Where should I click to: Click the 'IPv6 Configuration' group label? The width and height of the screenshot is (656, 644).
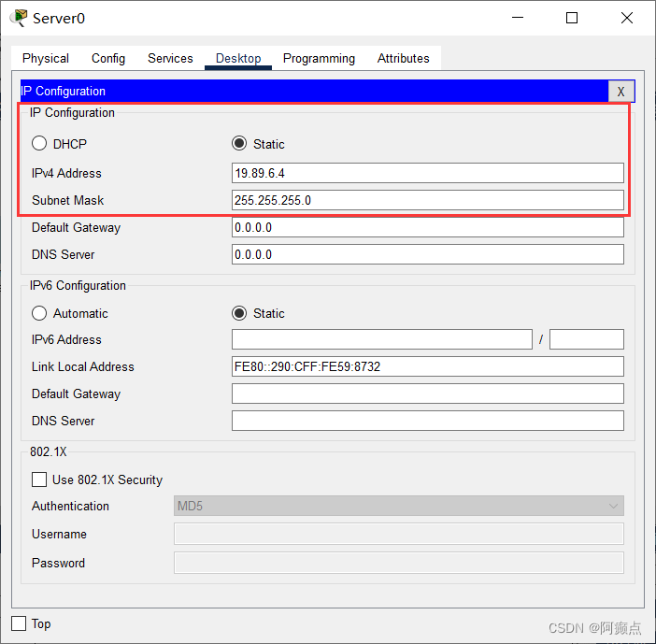click(78, 285)
